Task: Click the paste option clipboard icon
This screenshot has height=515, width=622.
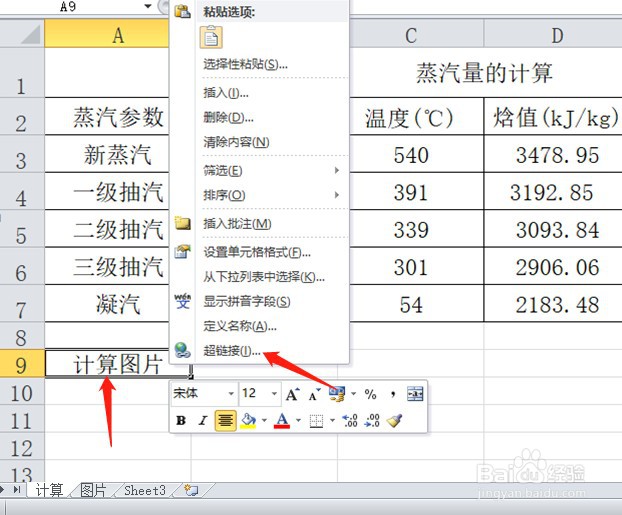Action: pos(211,38)
